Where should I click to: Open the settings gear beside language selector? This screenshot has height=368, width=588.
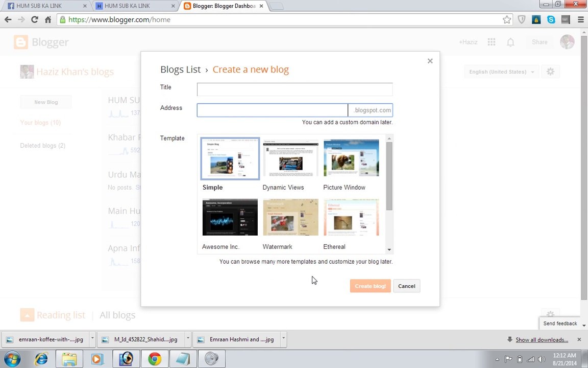(550, 72)
